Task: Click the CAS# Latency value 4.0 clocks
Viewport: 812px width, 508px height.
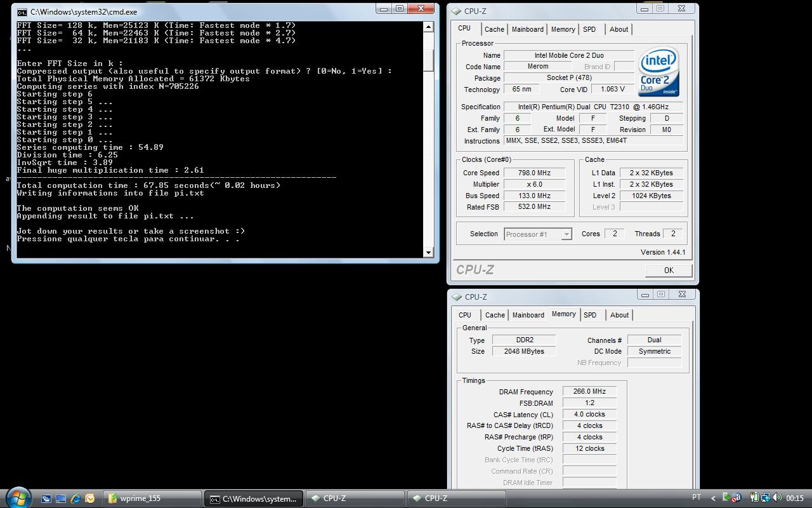Action: click(x=590, y=415)
